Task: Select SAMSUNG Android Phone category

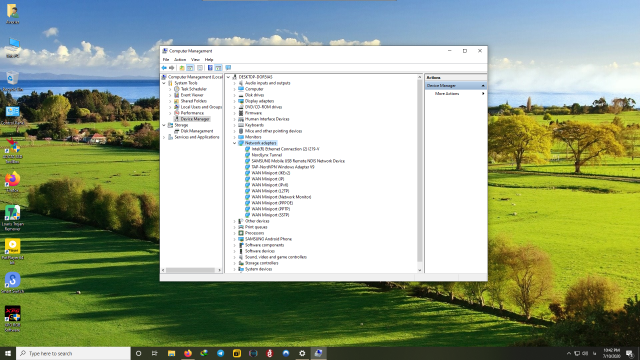Action: point(268,239)
